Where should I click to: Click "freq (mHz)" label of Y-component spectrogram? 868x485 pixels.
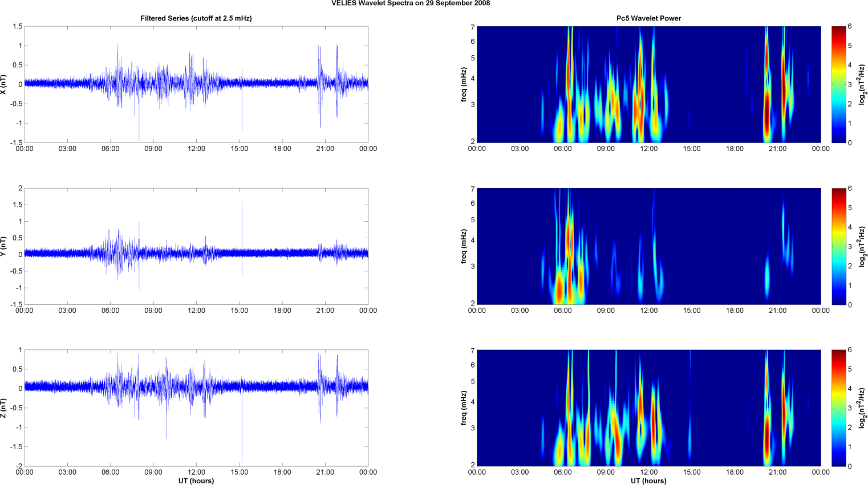point(464,246)
